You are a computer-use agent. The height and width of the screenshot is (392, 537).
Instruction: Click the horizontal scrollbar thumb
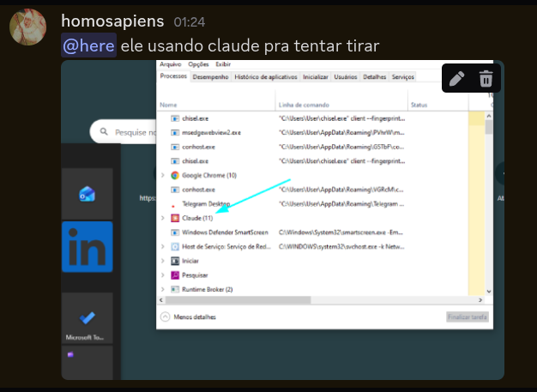238,300
